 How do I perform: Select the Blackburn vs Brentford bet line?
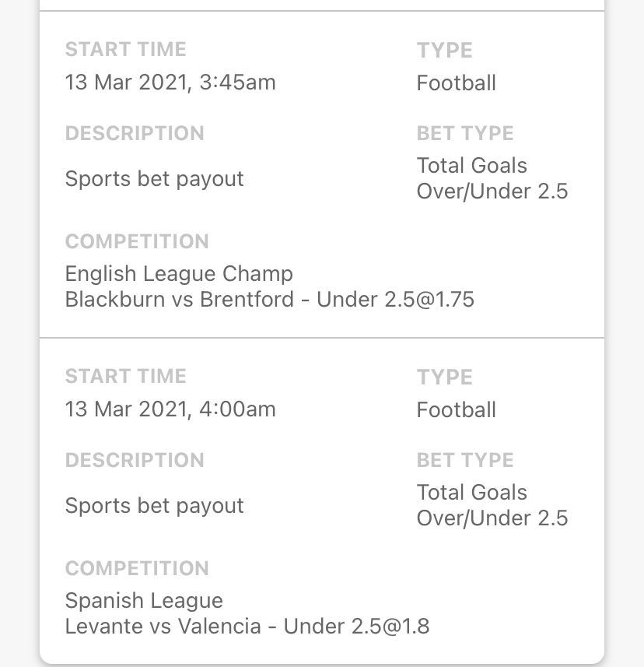click(270, 300)
